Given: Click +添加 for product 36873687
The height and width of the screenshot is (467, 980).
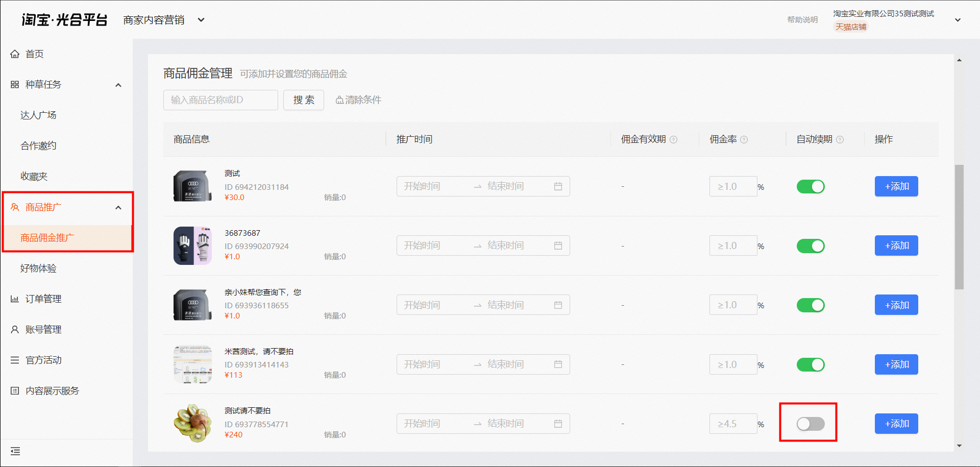Looking at the screenshot, I should 896,245.
